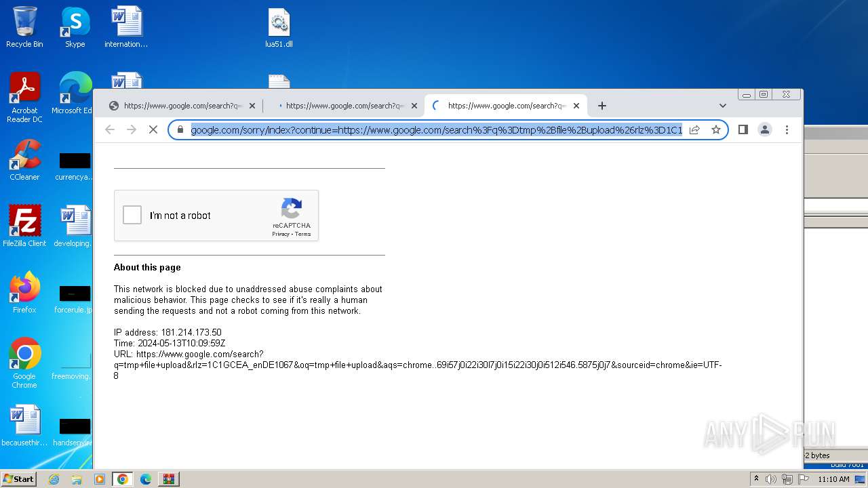Open the internation... Word document
Screen dimensions: 868x488
coord(126,27)
